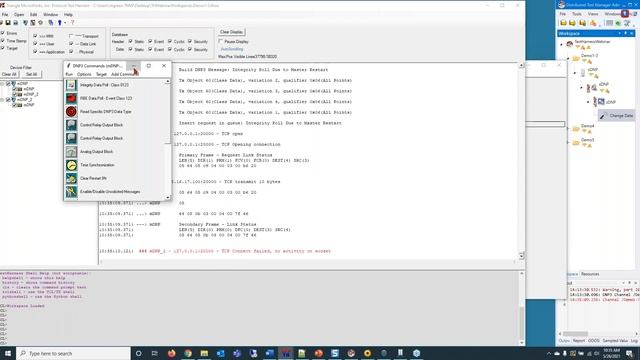Click the save icon in Test Harness toolbar
The height and width of the screenshot is (360, 640).
click(x=8, y=23)
